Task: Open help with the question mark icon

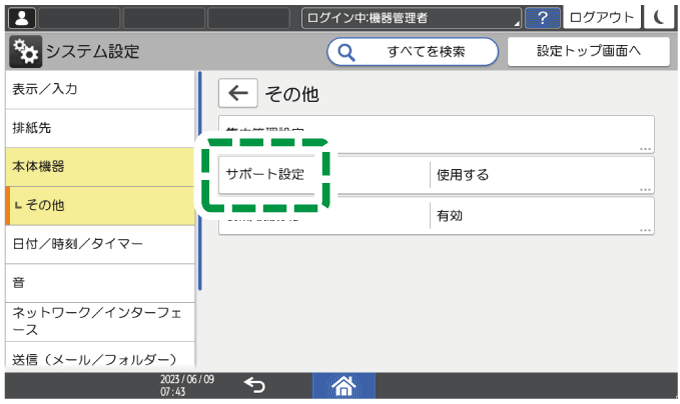Action: point(542,18)
